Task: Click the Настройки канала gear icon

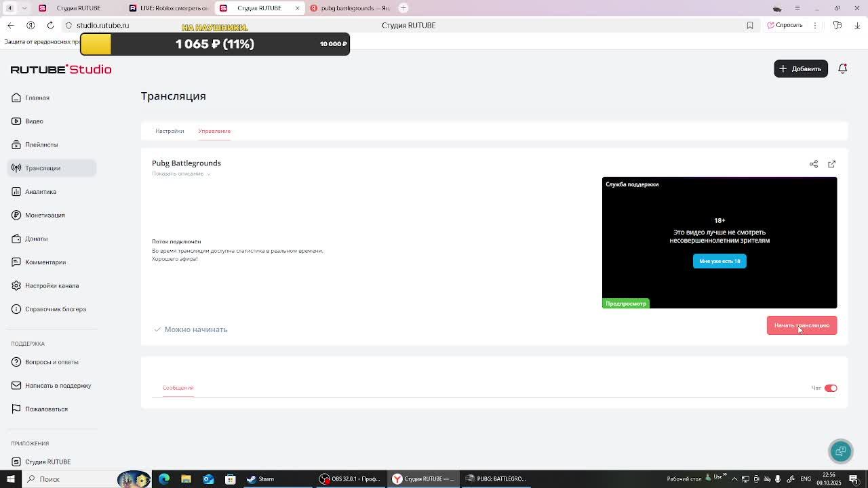Action: point(16,285)
